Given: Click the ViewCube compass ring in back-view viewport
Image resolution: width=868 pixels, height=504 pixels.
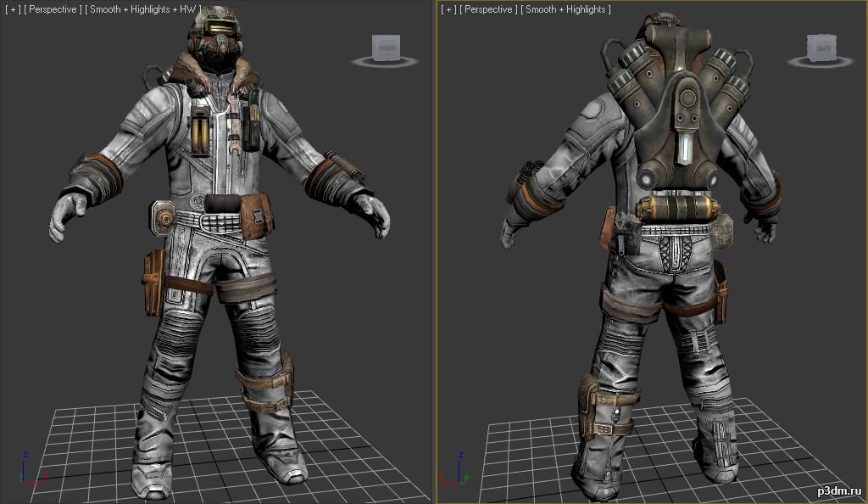Looking at the screenshot, I should (x=821, y=62).
